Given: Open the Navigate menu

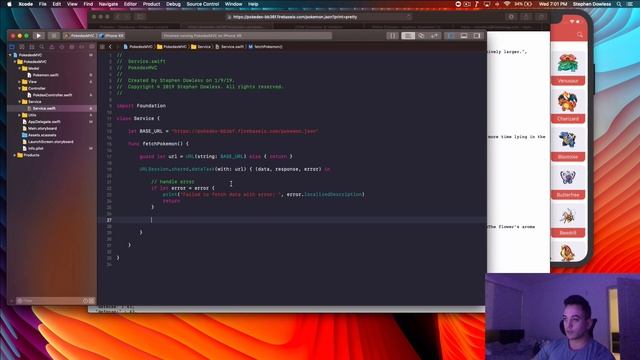Looking at the screenshot, I should (x=108, y=4).
